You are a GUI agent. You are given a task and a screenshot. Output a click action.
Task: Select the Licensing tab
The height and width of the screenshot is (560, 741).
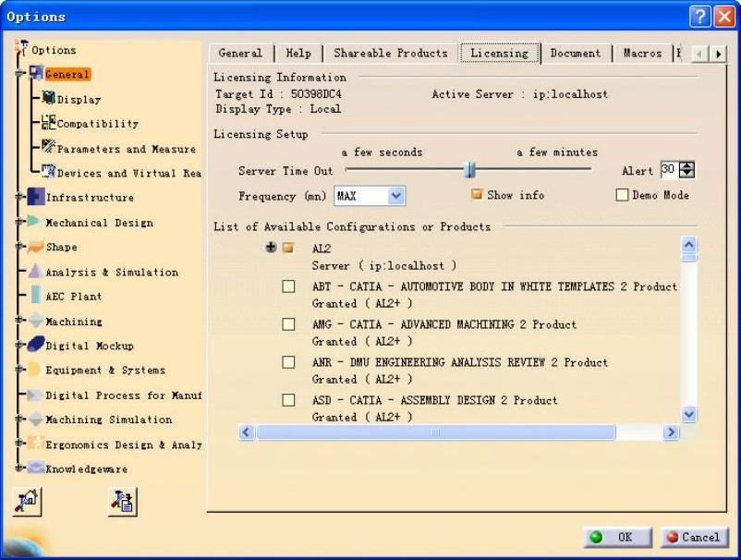[500, 53]
